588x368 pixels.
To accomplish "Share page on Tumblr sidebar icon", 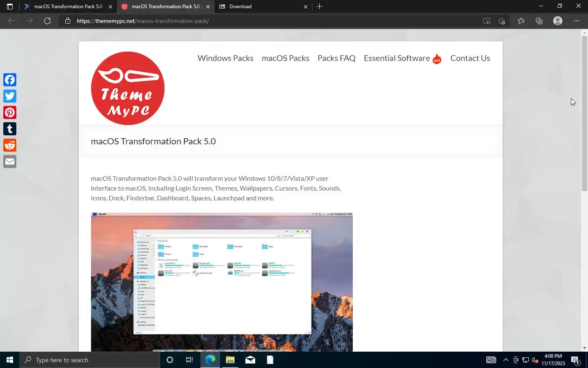I will [x=10, y=129].
